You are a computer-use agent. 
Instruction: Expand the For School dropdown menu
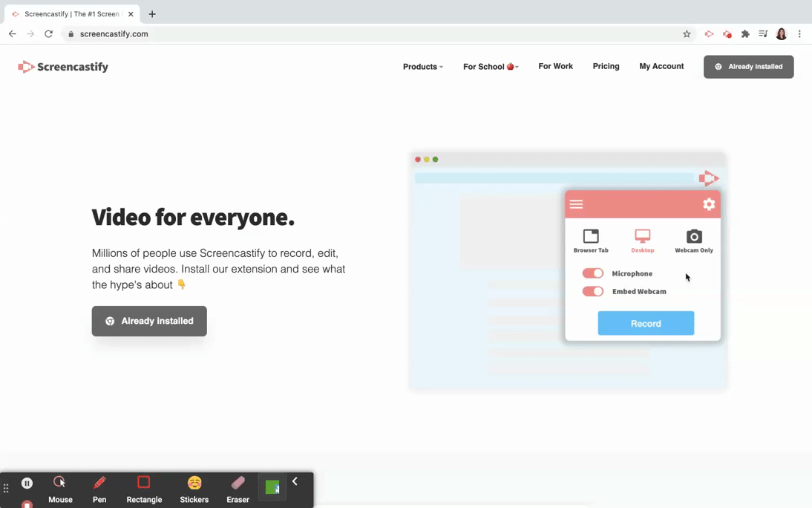(x=491, y=67)
